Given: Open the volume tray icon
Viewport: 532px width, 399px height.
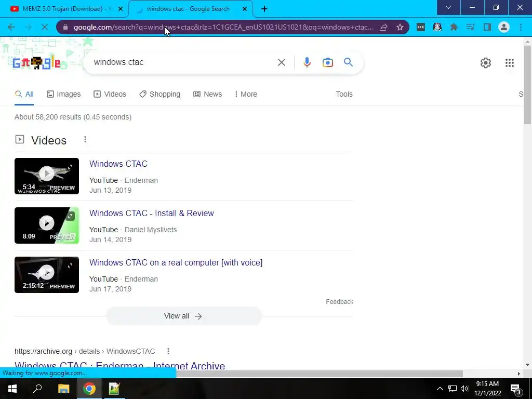Looking at the screenshot, I should 464,389.
